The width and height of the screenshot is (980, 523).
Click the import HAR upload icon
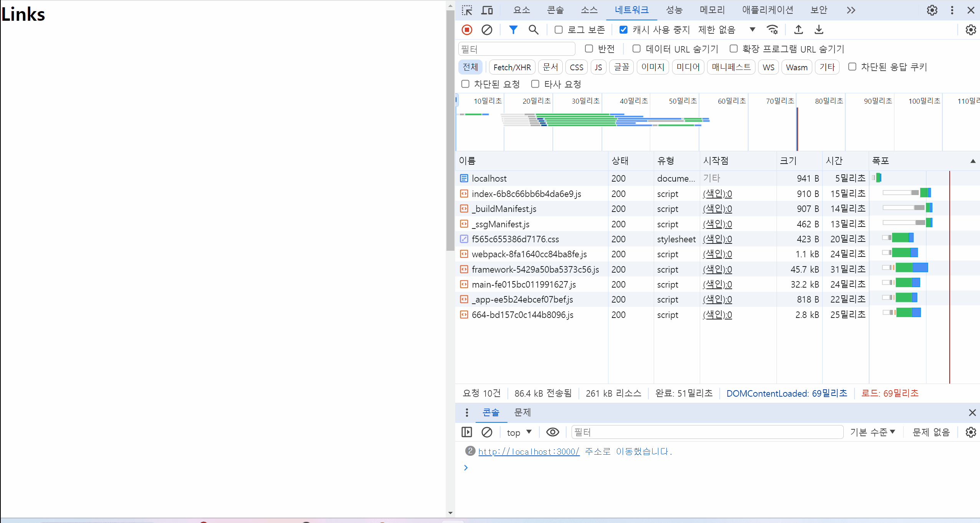click(x=798, y=30)
